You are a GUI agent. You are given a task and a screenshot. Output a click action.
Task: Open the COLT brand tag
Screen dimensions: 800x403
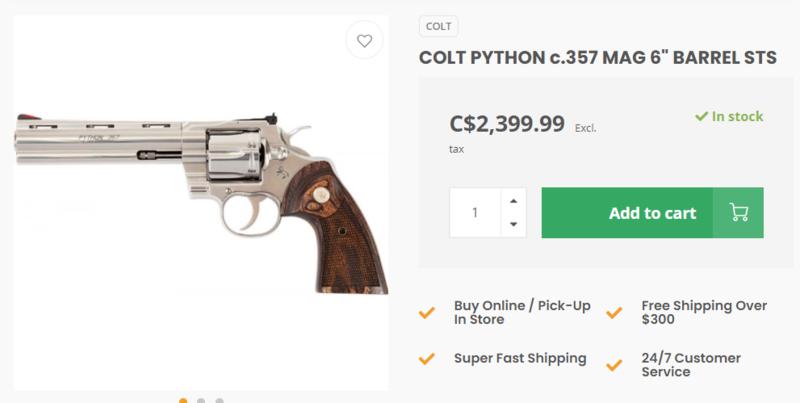[x=438, y=27]
